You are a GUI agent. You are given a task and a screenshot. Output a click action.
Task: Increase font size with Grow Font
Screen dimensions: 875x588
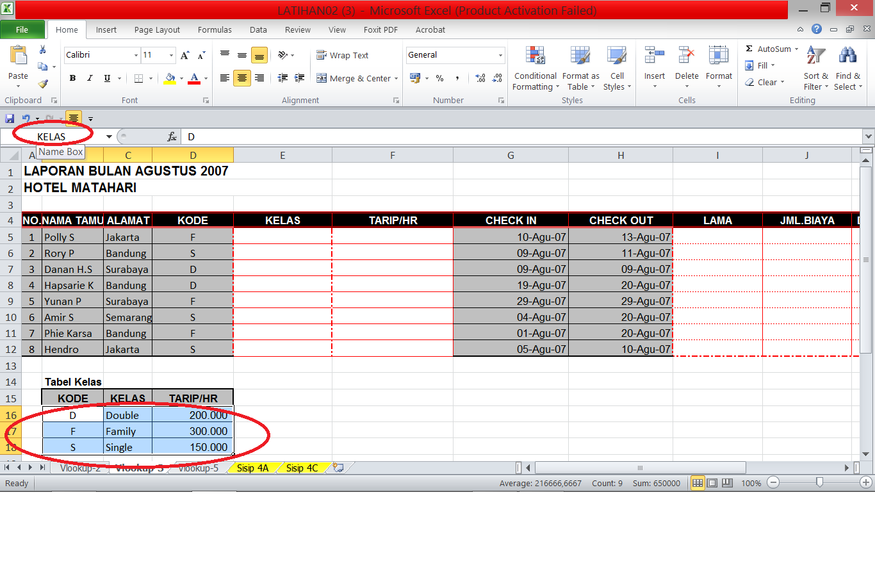[184, 55]
